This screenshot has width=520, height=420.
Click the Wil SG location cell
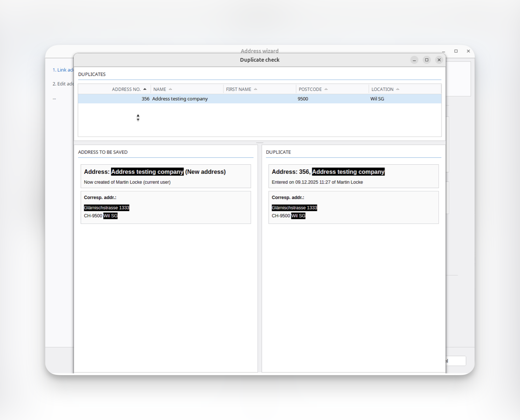click(377, 99)
